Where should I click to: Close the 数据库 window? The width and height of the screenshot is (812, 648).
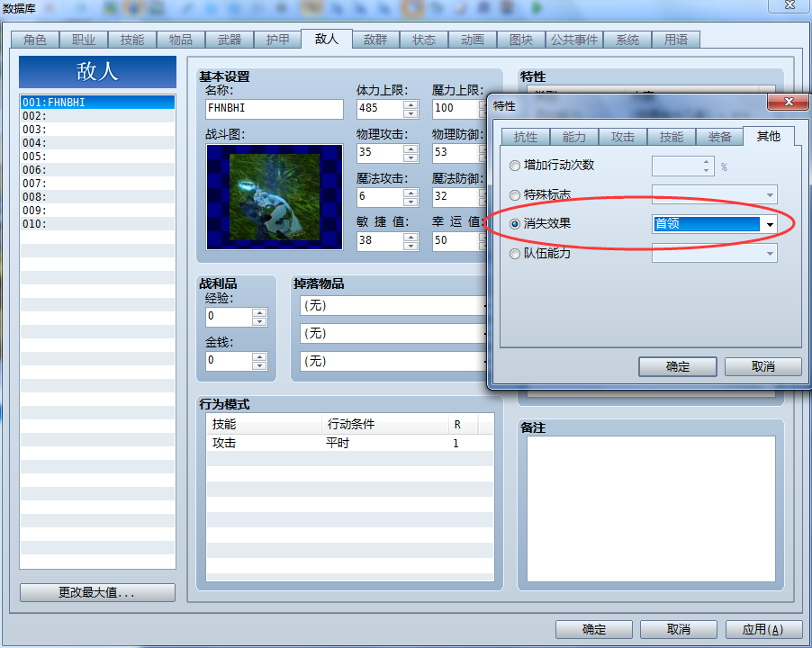(x=789, y=4)
